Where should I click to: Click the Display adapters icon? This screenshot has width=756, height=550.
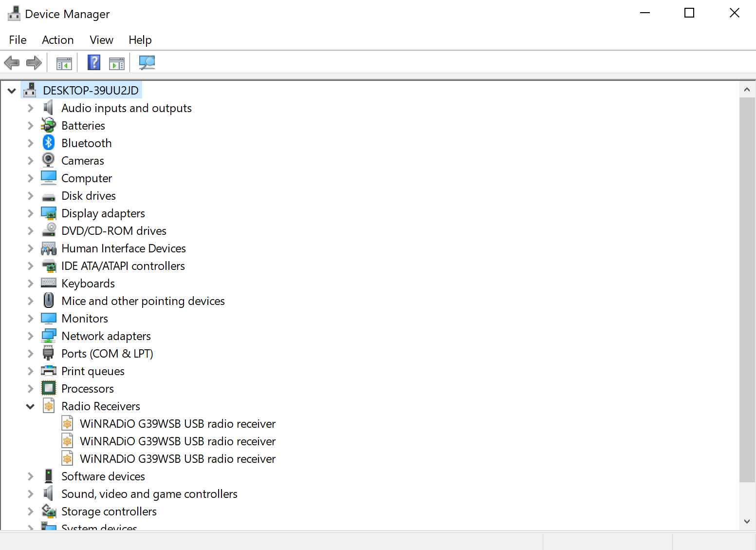[49, 213]
